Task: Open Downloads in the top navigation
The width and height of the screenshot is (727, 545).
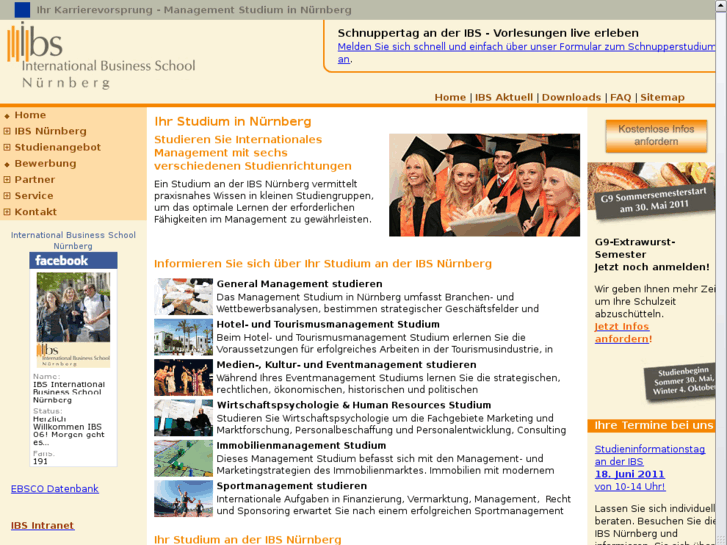Action: coord(571,97)
